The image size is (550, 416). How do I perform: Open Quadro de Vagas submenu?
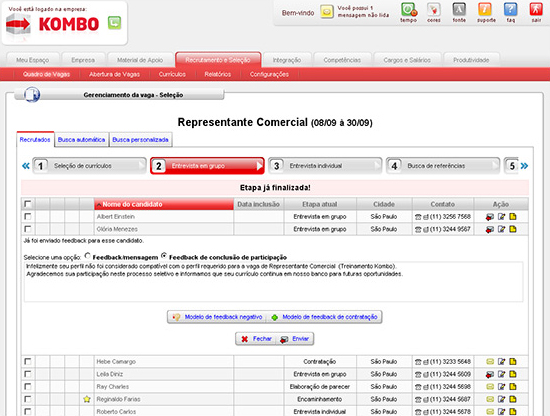(46, 74)
